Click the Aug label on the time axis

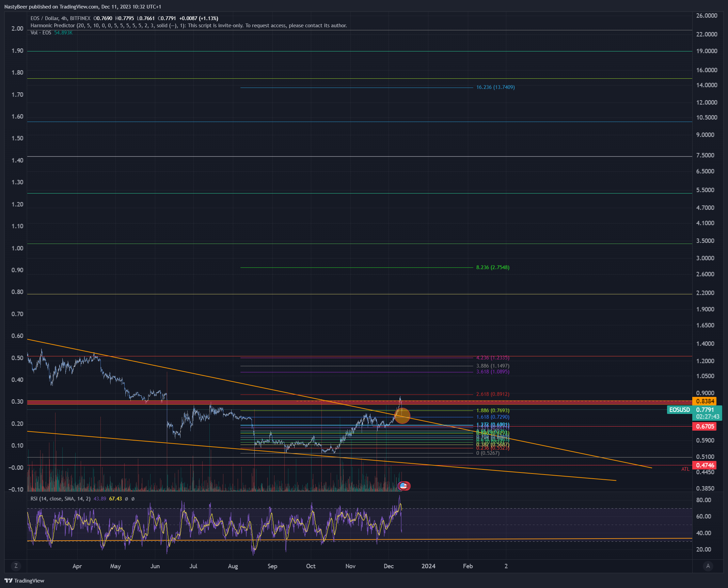tap(233, 566)
